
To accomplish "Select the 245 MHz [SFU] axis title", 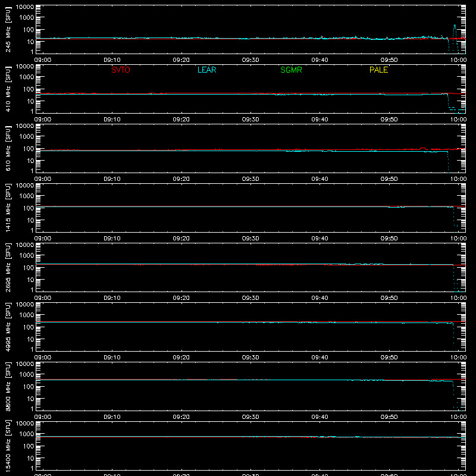I will point(8,29).
